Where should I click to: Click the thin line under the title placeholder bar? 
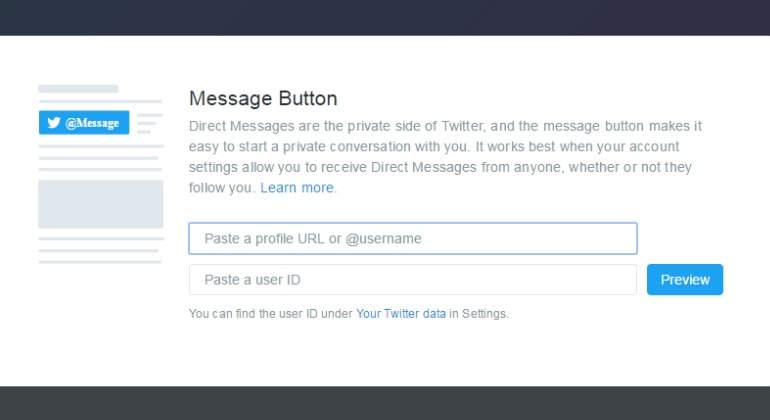101,102
